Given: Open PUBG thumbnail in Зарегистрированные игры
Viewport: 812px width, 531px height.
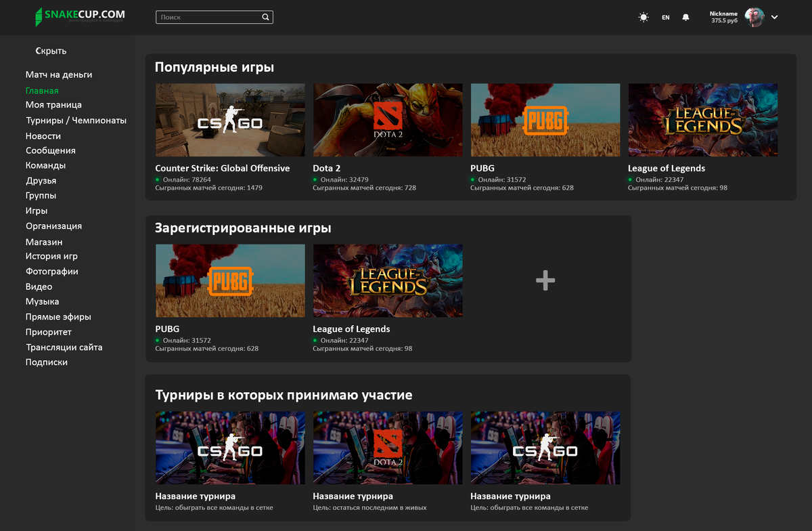Looking at the screenshot, I should click(x=230, y=280).
